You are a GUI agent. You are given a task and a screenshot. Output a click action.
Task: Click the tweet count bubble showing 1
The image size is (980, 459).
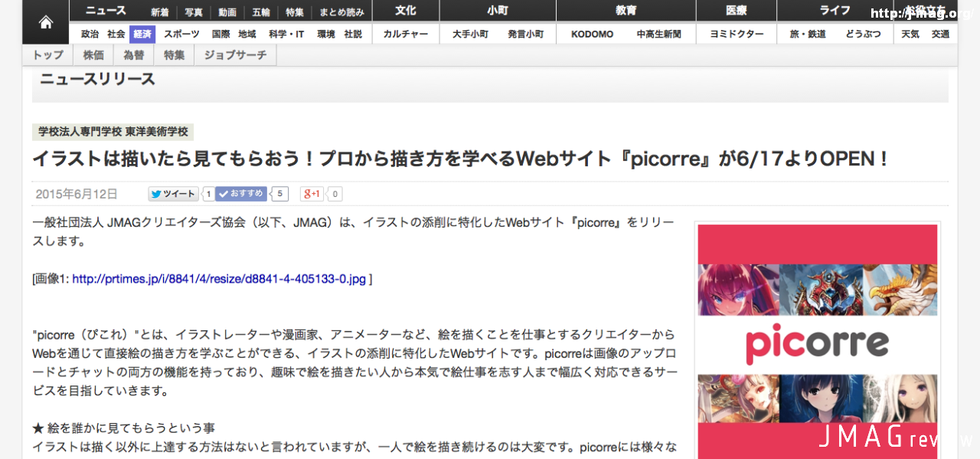click(208, 194)
